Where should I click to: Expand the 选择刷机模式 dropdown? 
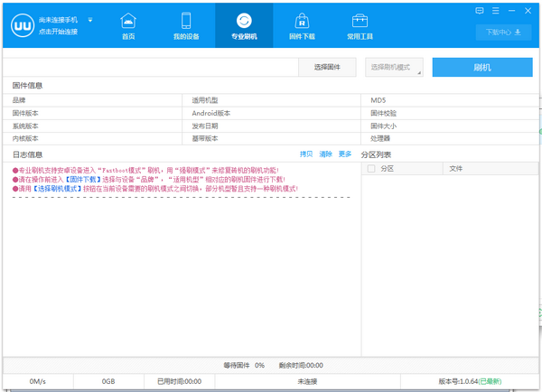pos(395,68)
